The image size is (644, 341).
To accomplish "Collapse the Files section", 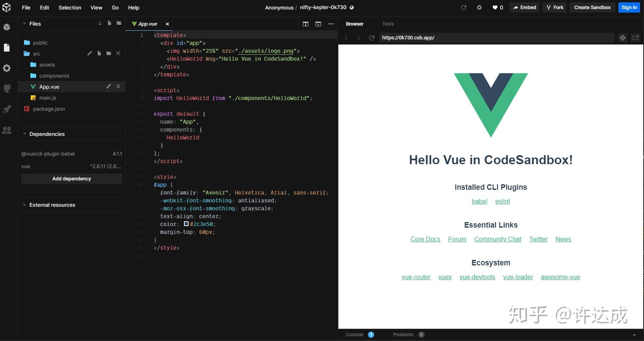I will tap(24, 24).
